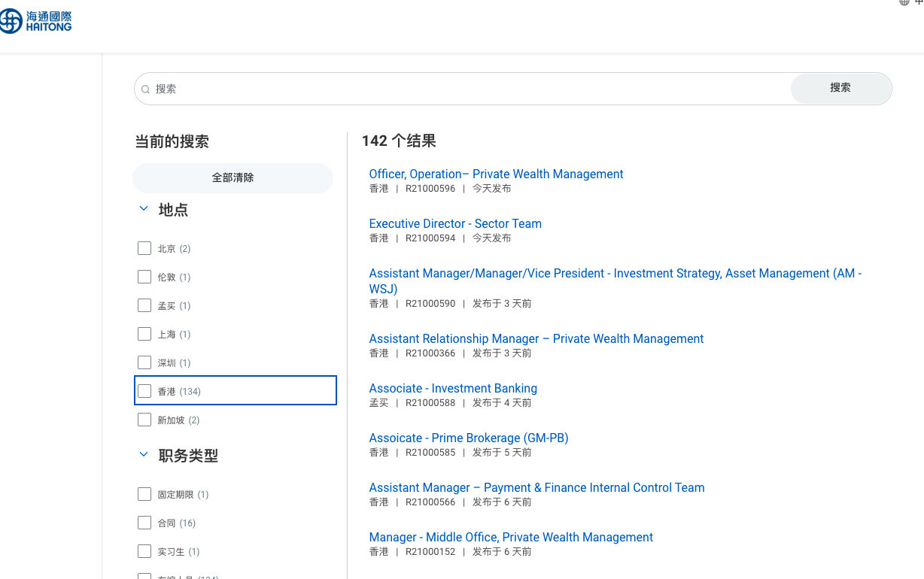
Task: Check the 实习生 job type checkbox
Action: (144, 551)
